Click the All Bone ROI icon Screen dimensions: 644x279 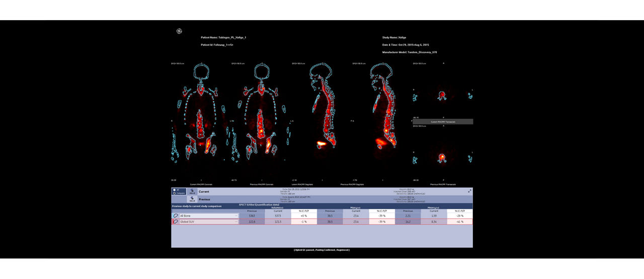coord(176,216)
